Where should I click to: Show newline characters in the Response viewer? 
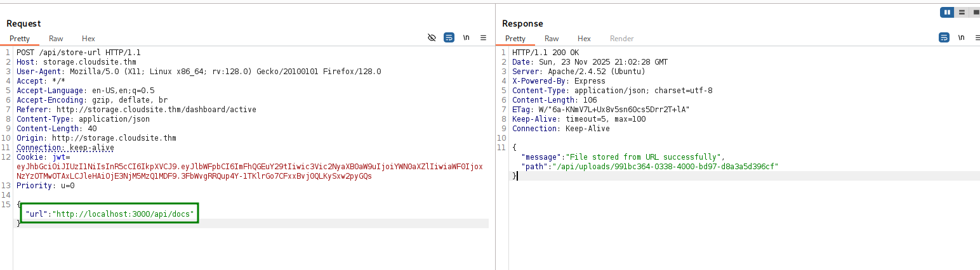point(962,38)
